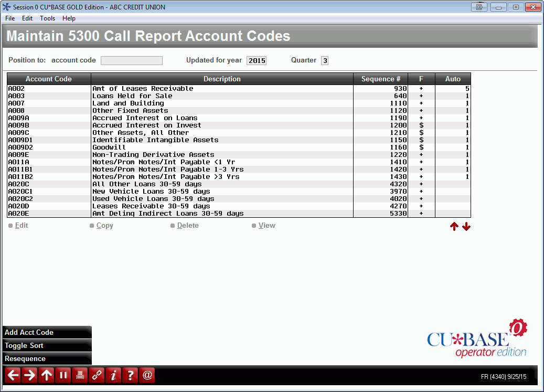Select the Land and Building row
The image size is (544, 392).
tap(239, 103)
